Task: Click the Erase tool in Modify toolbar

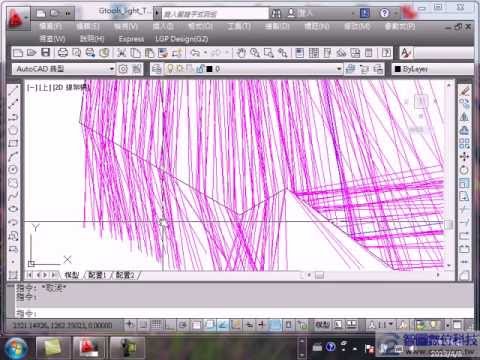Action: (464, 91)
